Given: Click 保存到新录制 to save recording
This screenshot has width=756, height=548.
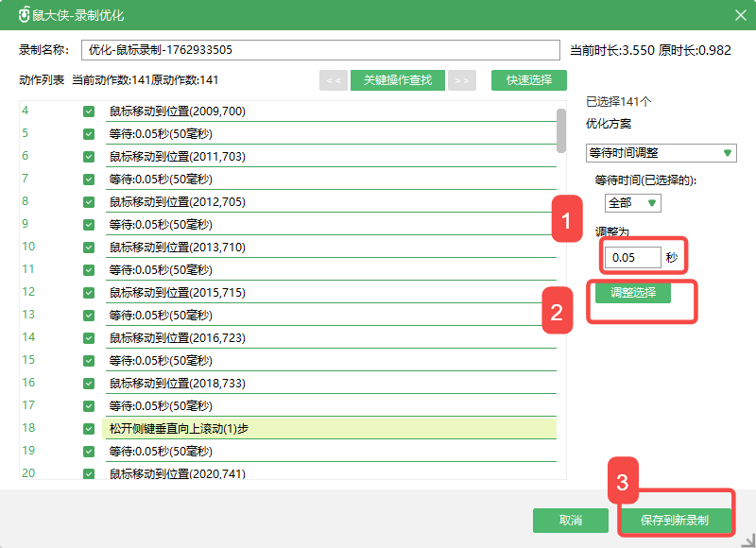Looking at the screenshot, I should 676,521.
